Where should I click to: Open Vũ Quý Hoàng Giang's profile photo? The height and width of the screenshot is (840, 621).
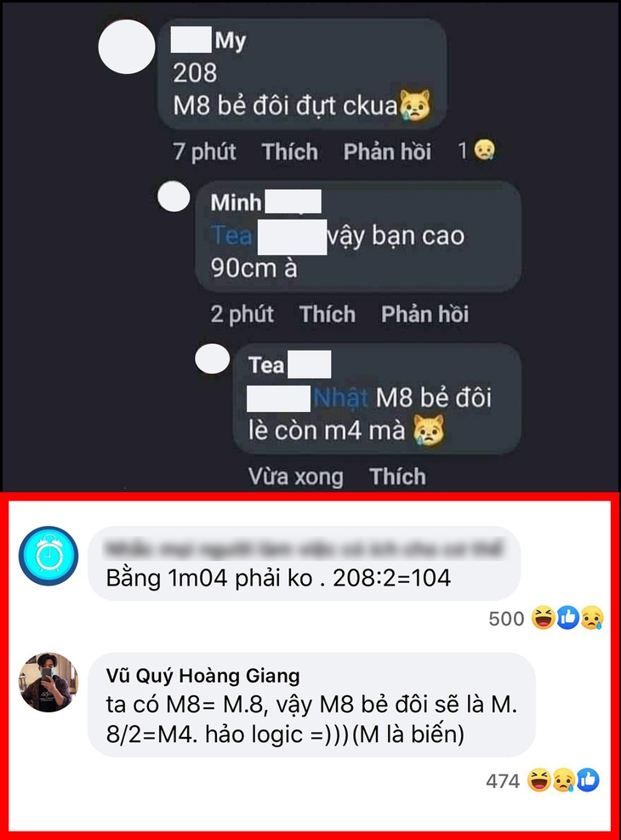tap(48, 682)
